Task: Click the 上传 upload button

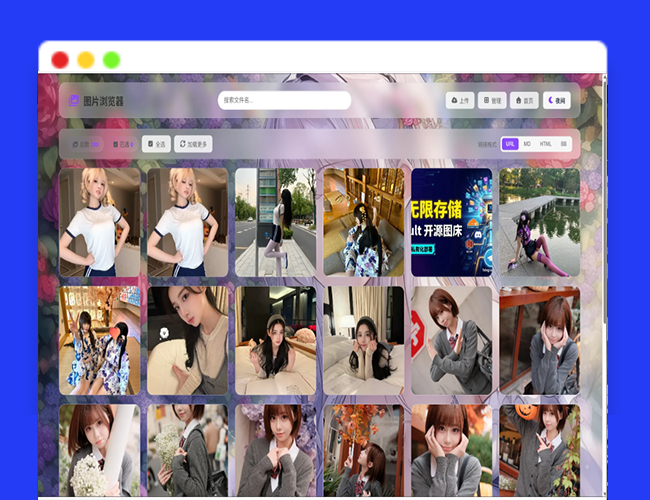Action: pos(460,100)
